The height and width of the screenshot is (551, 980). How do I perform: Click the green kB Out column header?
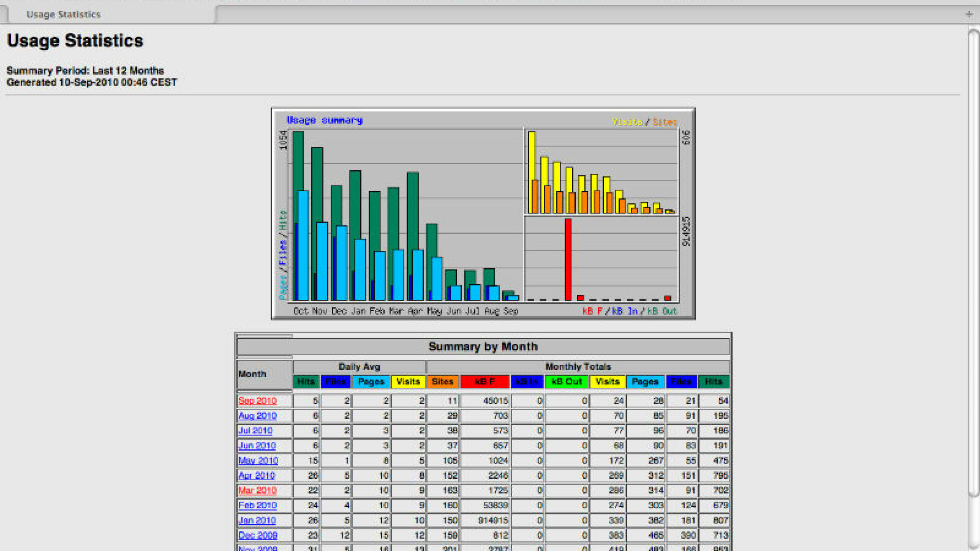pyautogui.click(x=567, y=381)
